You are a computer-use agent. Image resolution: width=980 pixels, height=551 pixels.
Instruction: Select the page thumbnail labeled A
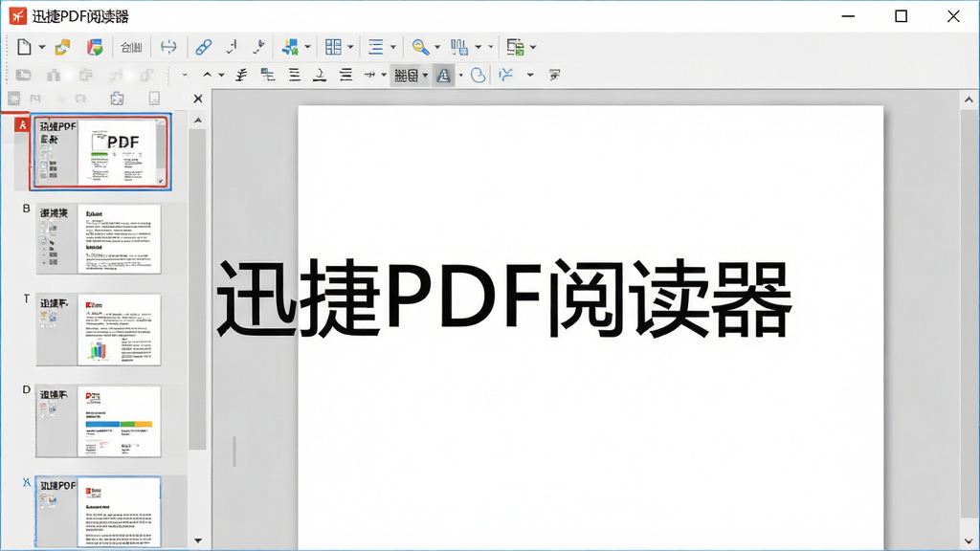pyautogui.click(x=100, y=152)
